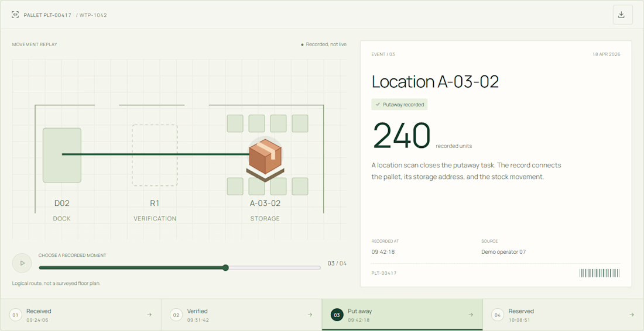Click the barcode on the event card
644x331 pixels.
click(x=600, y=273)
